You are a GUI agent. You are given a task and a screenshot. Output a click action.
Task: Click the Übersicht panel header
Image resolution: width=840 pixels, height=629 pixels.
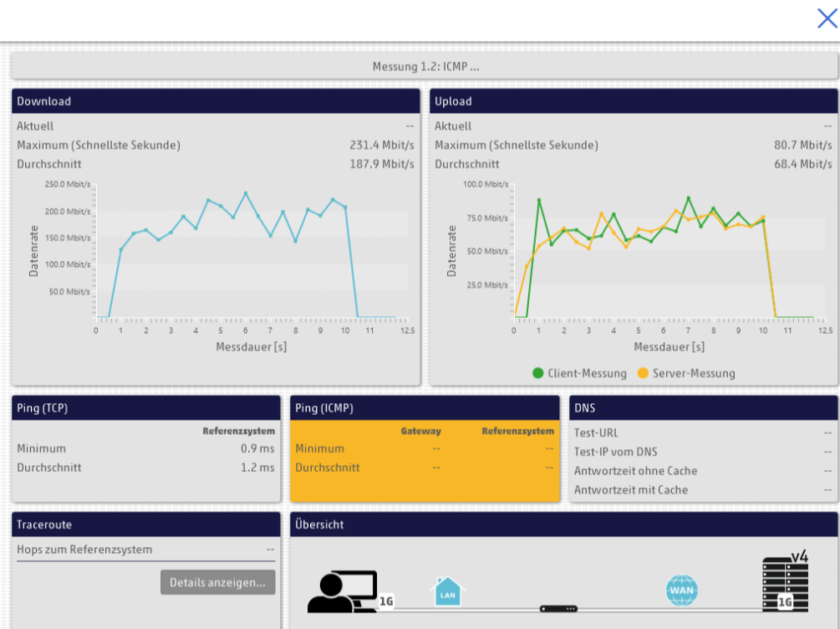[563, 524]
